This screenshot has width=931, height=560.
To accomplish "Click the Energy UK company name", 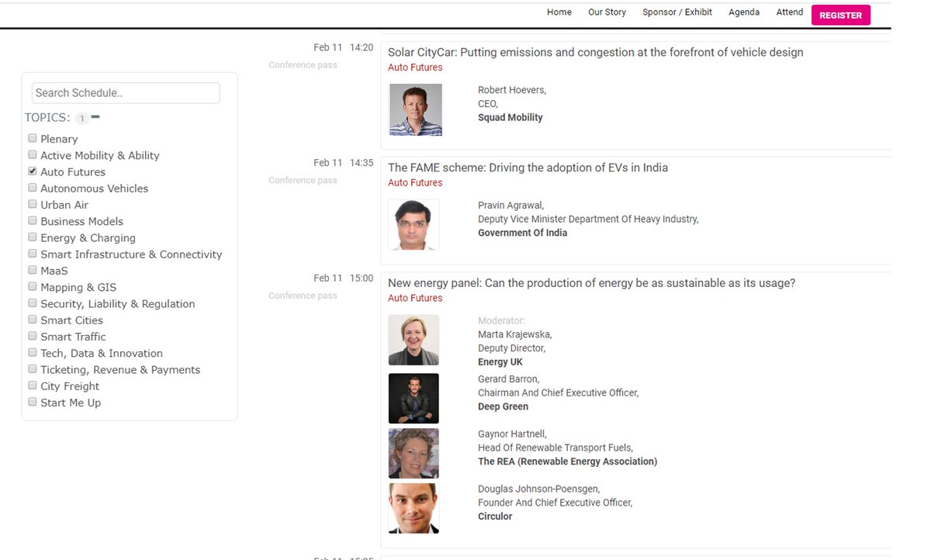I will click(x=500, y=363).
